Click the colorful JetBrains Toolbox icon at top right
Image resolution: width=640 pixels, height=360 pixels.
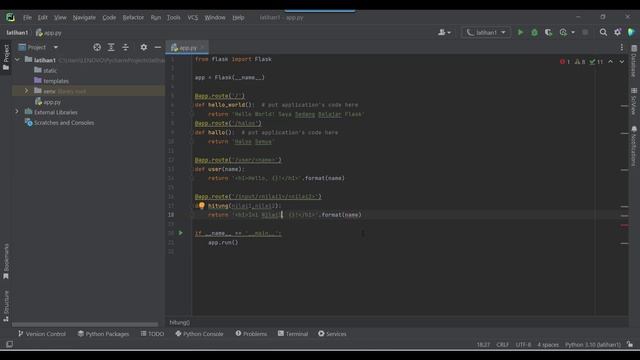tap(631, 32)
